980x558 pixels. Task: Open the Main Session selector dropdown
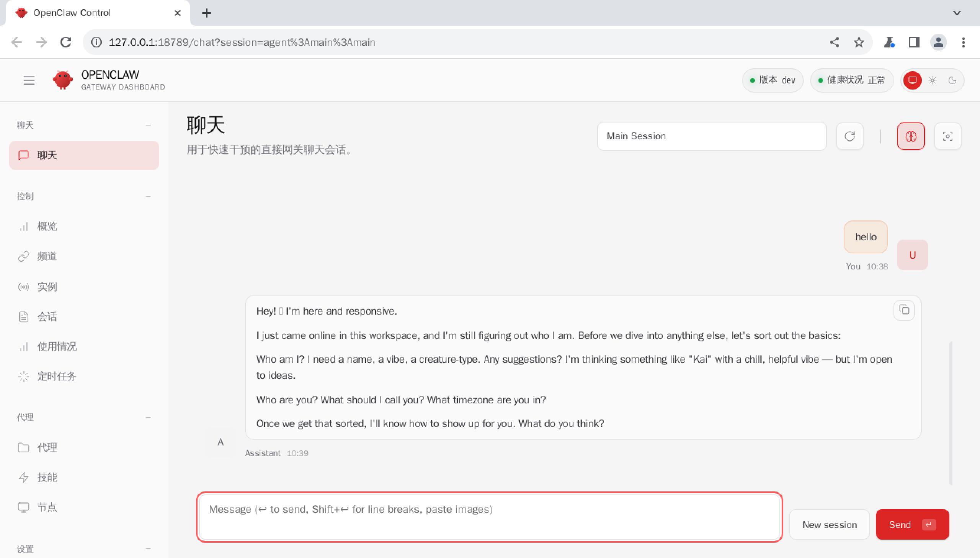[712, 136]
